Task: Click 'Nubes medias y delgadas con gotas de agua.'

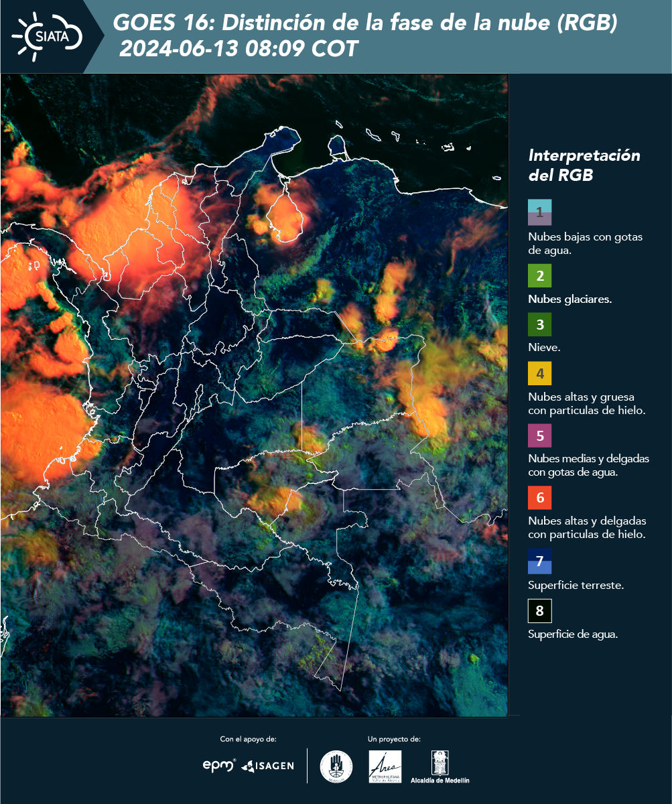Action: (x=589, y=466)
